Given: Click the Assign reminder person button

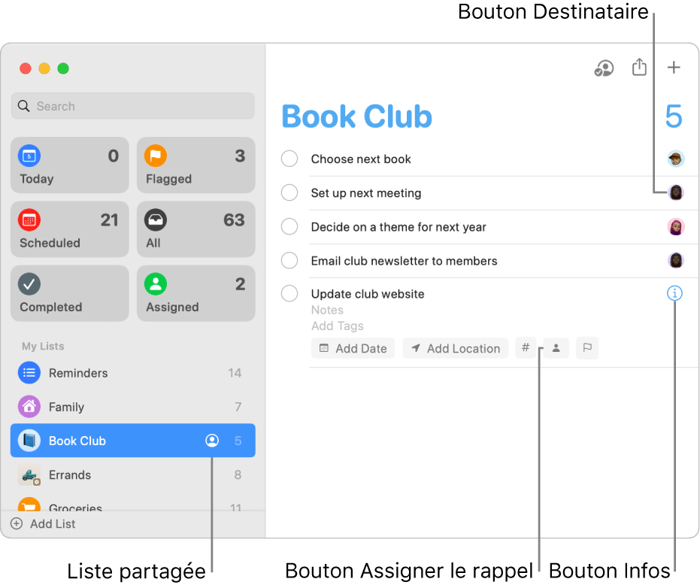Looking at the screenshot, I should click(556, 348).
